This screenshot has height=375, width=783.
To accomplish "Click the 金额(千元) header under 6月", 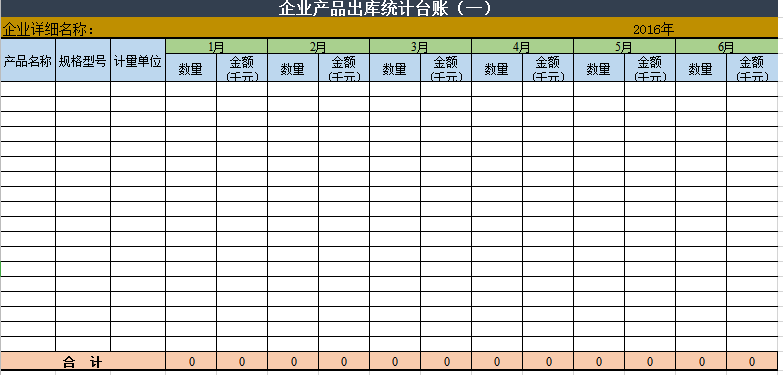I will 752,68.
